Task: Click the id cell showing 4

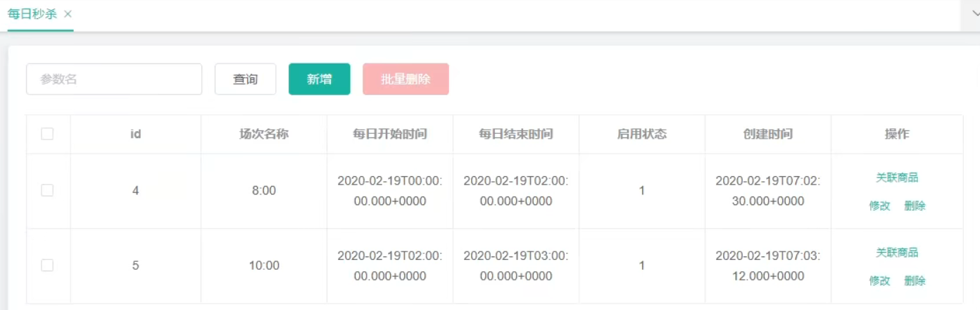Action: [136, 191]
